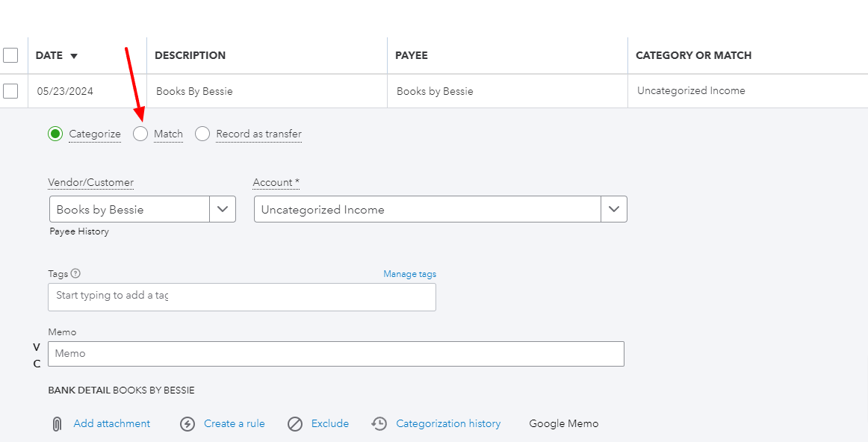The height and width of the screenshot is (442, 868).
Task: Check the Books By Bessie row checkbox
Action: click(10, 91)
